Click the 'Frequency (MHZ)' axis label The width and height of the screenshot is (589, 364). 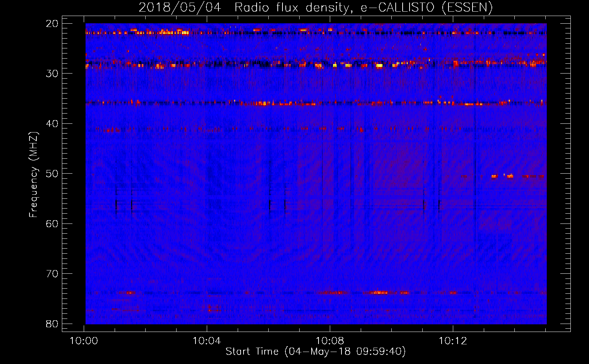click(33, 175)
